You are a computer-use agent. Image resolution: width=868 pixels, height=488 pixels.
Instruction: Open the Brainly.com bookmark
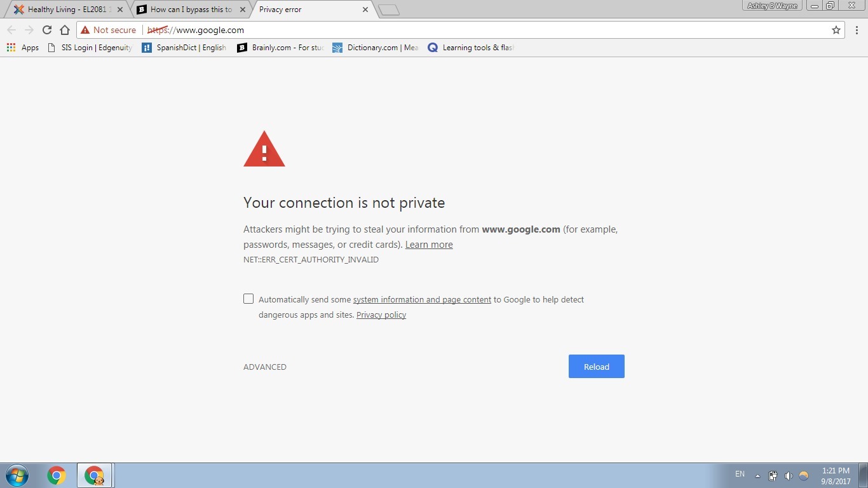(281, 48)
